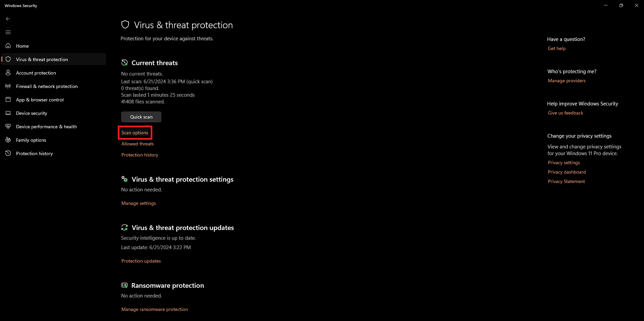This screenshot has width=644, height=321.
Task: Click the Home house icon
Action: point(8,46)
